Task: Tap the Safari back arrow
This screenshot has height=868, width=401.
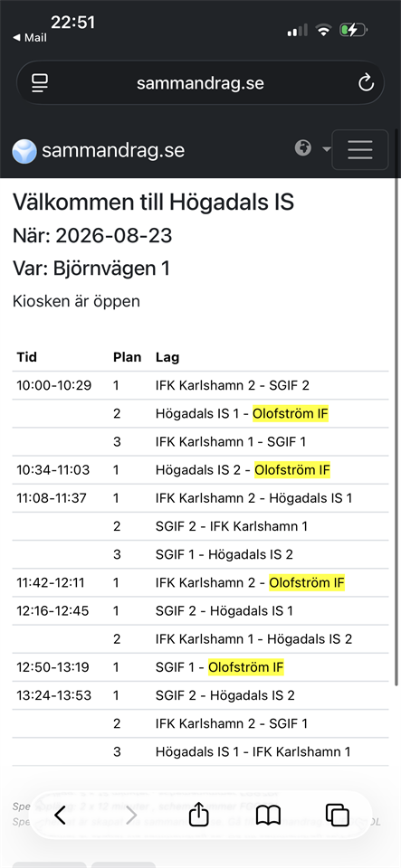Action: 61,815
